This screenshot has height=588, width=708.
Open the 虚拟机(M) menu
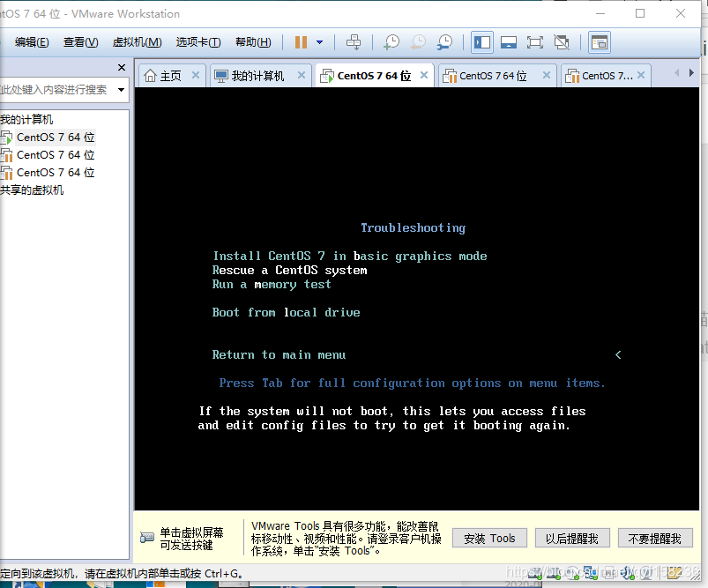pyautogui.click(x=137, y=42)
